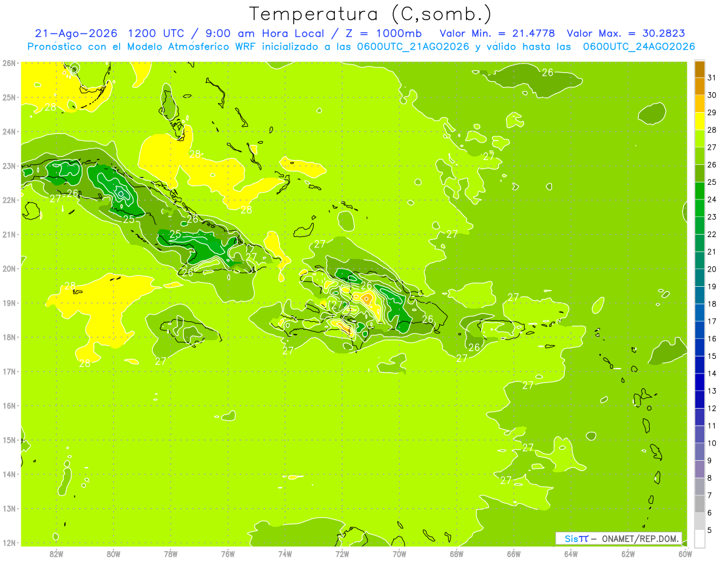
Task: Click the colorbar value label "30"
Action: (x=712, y=95)
